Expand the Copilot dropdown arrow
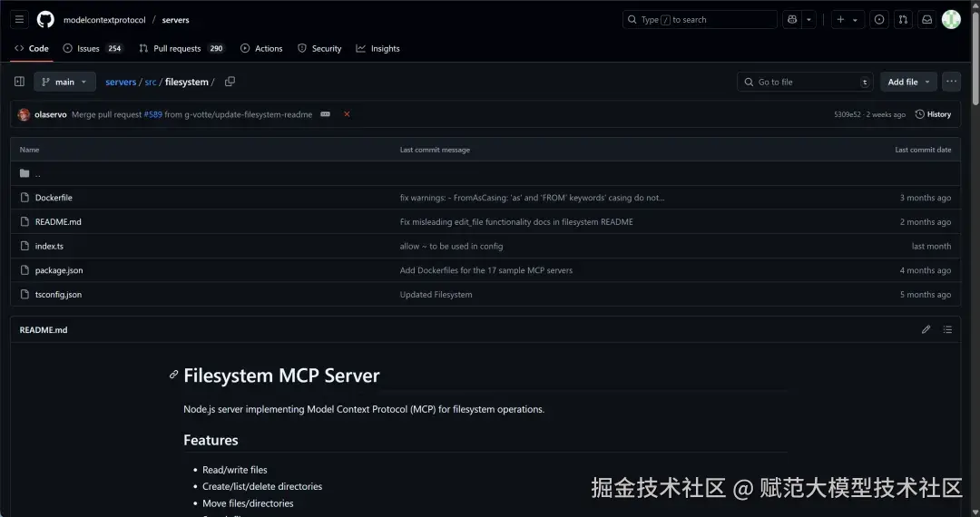 pyautogui.click(x=809, y=19)
